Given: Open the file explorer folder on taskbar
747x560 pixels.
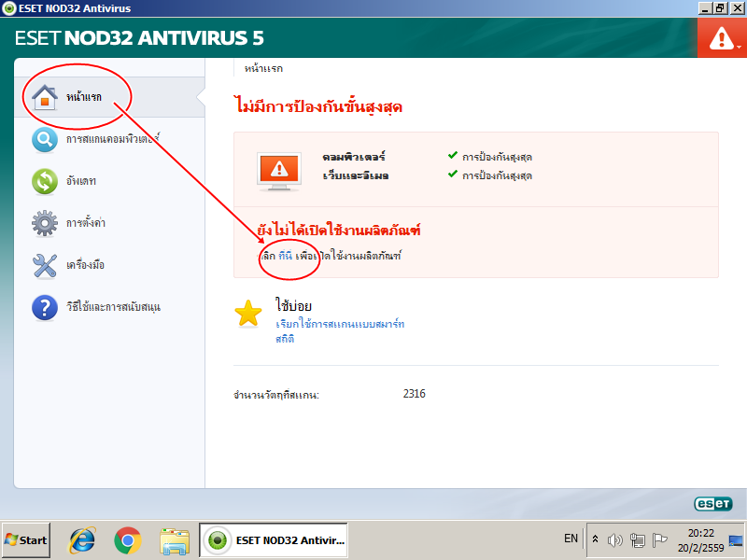Looking at the screenshot, I should (175, 541).
